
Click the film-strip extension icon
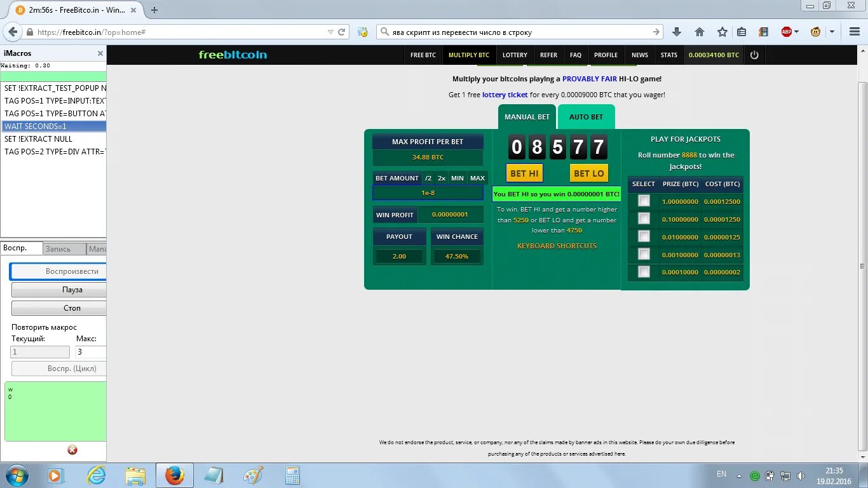764,32
